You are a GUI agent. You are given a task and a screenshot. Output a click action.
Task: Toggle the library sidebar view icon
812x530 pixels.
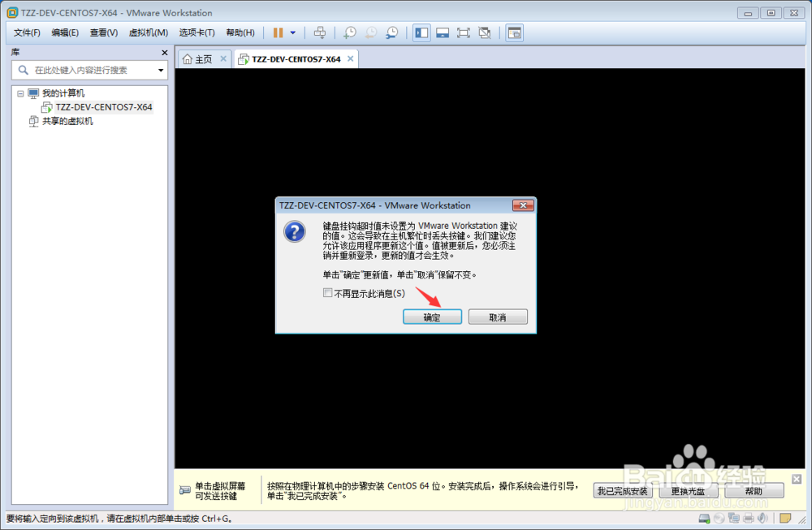(421, 33)
